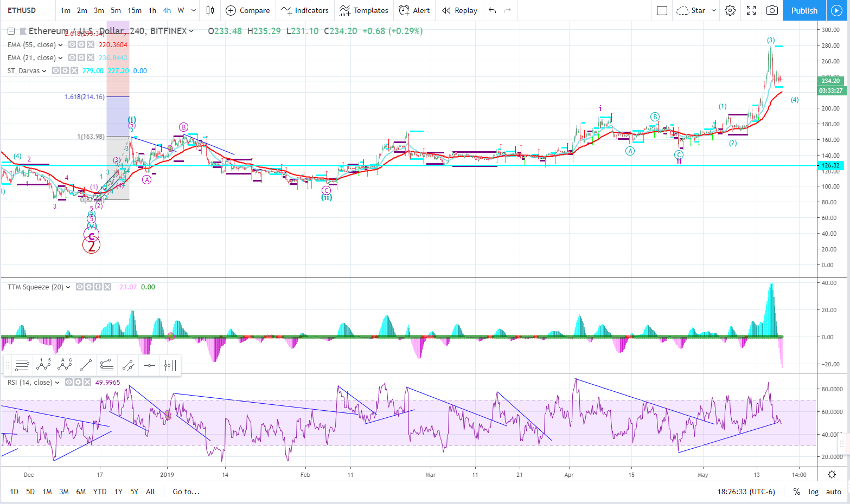Remove the ST_Darvas indicator
Viewport: 850px width, 504px height.
point(74,70)
